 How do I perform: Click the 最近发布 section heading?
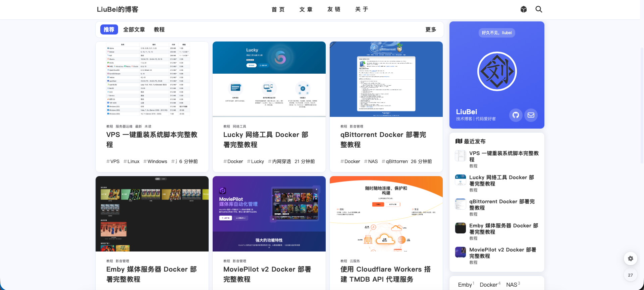471,141
